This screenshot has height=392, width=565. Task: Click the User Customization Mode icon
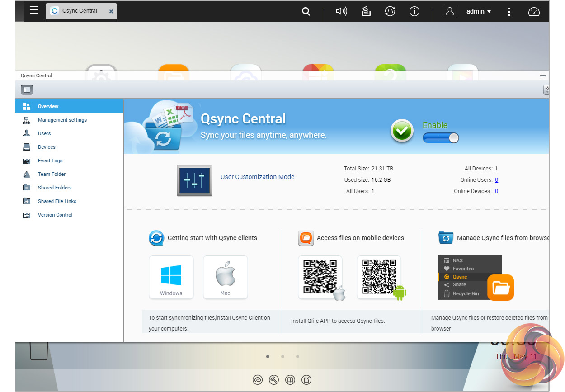click(194, 180)
